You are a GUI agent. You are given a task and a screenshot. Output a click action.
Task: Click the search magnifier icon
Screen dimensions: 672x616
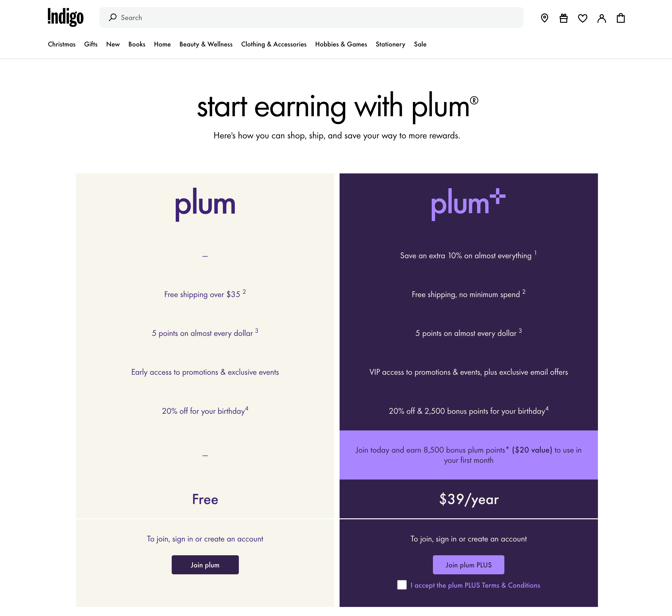click(x=113, y=18)
